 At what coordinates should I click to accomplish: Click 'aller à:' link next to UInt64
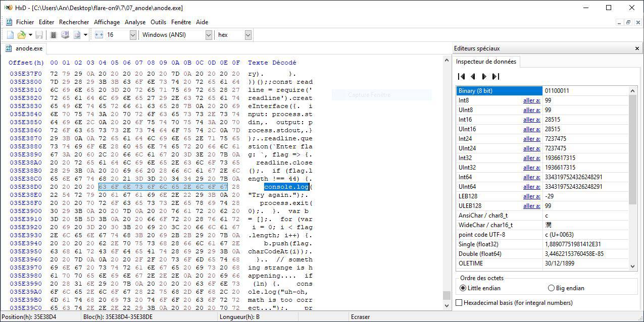coord(531,187)
